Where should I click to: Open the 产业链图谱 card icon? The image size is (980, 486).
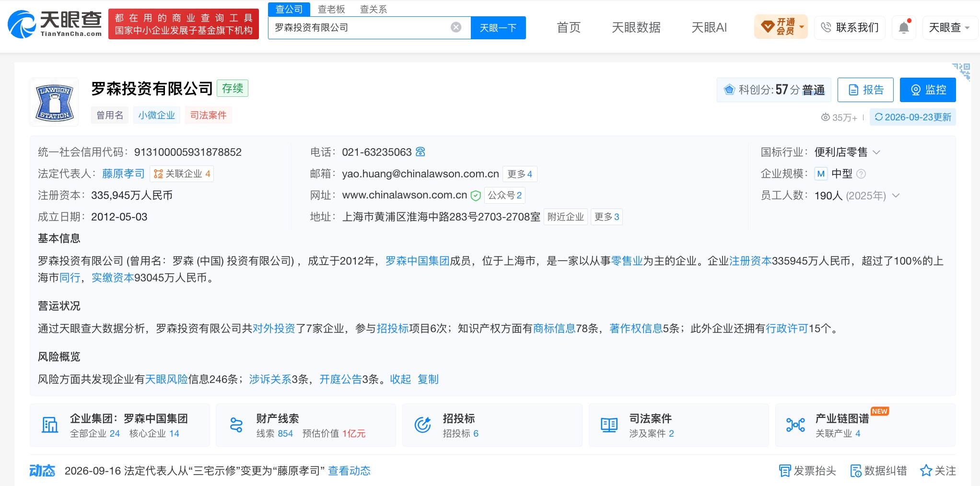795,425
